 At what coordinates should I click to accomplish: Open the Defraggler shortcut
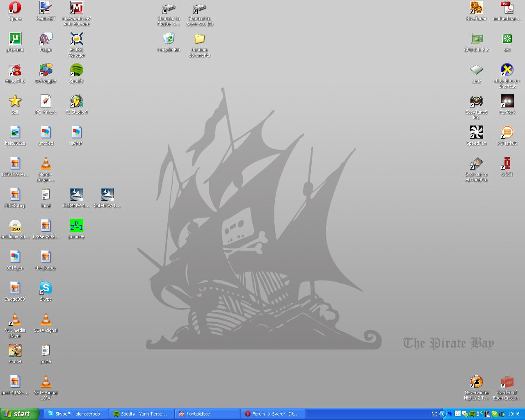tap(46, 73)
